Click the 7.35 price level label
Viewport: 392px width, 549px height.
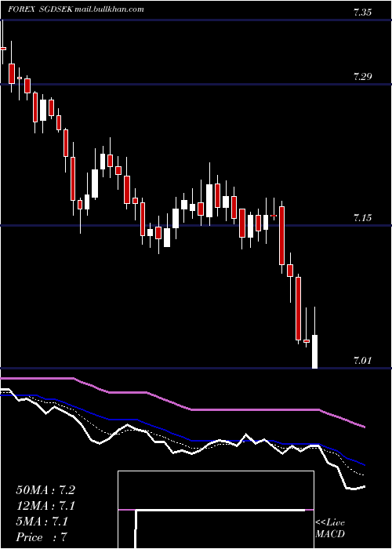click(x=362, y=13)
